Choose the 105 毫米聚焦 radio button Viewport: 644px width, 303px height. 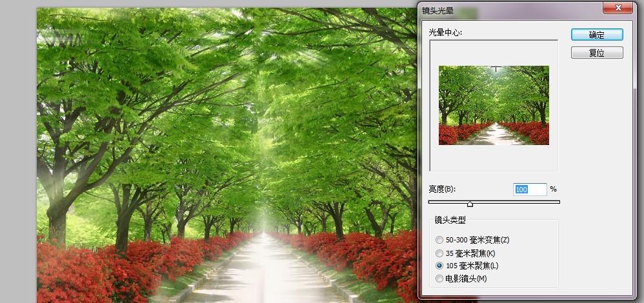(439, 266)
